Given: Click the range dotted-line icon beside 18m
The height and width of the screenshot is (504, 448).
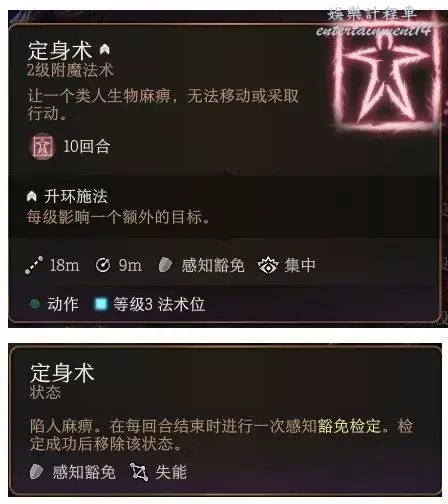Looking at the screenshot, I should (x=34, y=265).
